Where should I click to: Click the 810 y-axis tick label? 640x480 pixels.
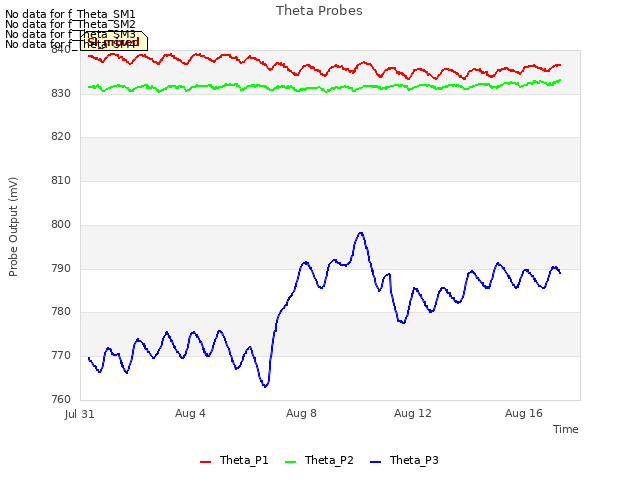click(61, 180)
